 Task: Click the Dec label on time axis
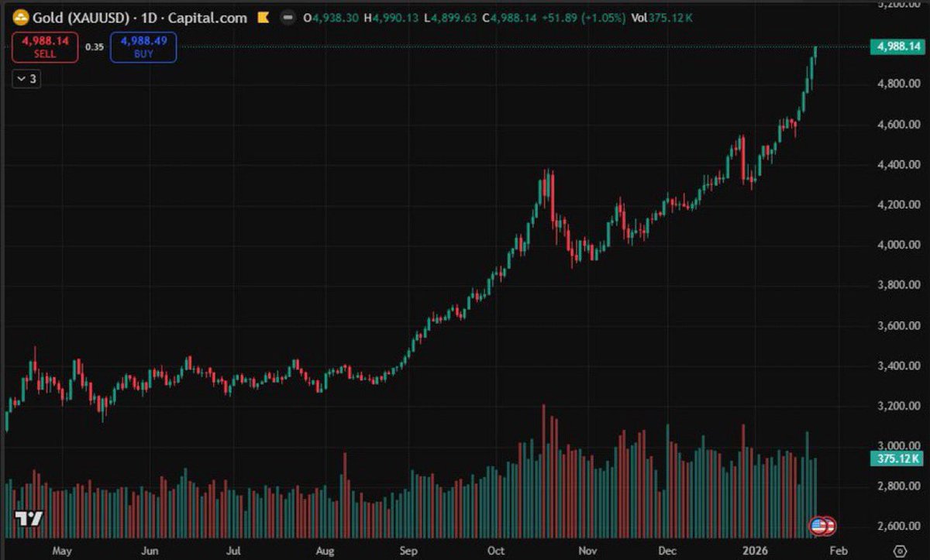(x=668, y=551)
